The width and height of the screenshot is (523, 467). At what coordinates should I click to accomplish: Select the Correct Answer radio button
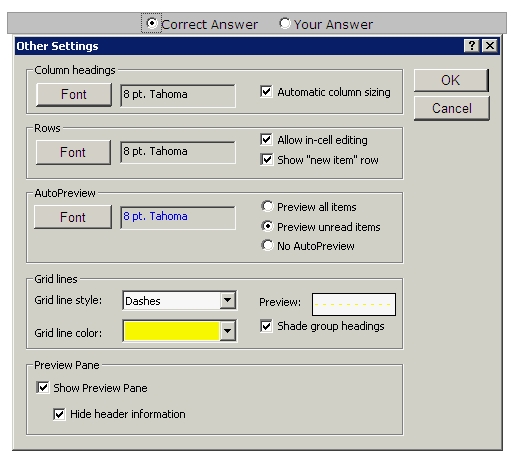tap(152, 23)
